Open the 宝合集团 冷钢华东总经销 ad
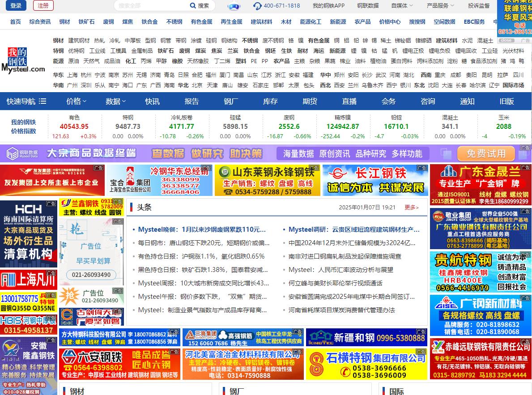The image size is (532, 395). click(x=159, y=180)
